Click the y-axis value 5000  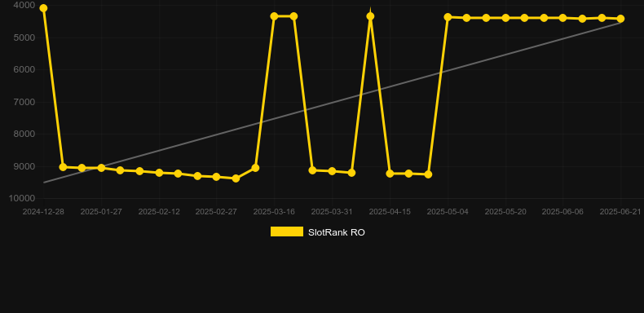[x=24, y=37]
